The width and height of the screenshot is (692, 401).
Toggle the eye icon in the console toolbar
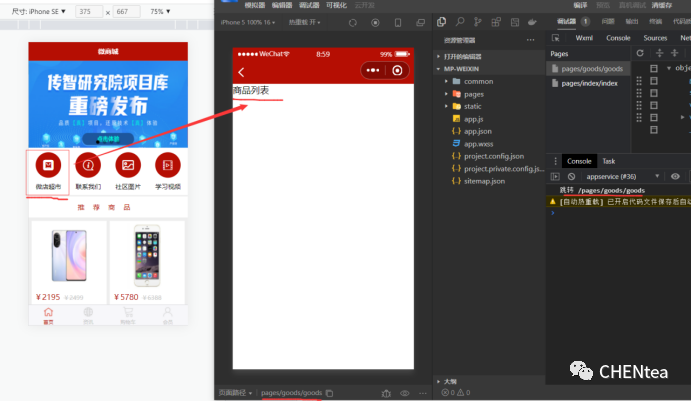point(675,176)
